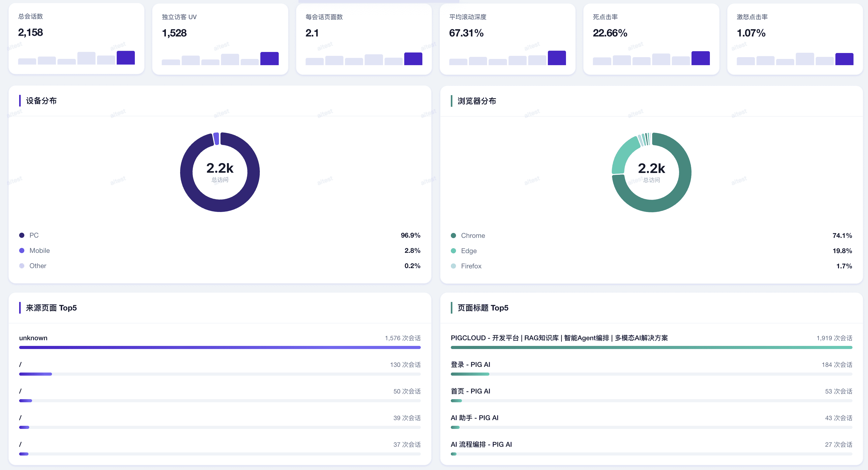
Task: Click the 总会话数 highlighted sparkline bar
Action: coord(126,58)
